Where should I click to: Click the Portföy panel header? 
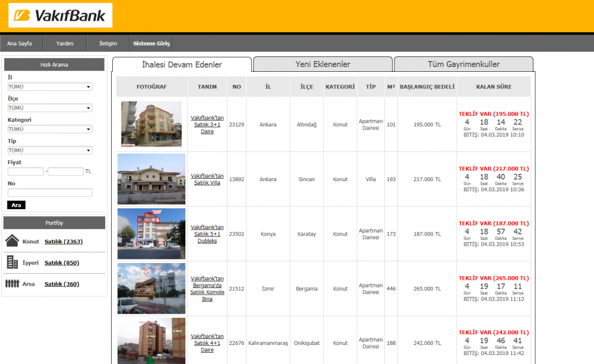(x=54, y=223)
